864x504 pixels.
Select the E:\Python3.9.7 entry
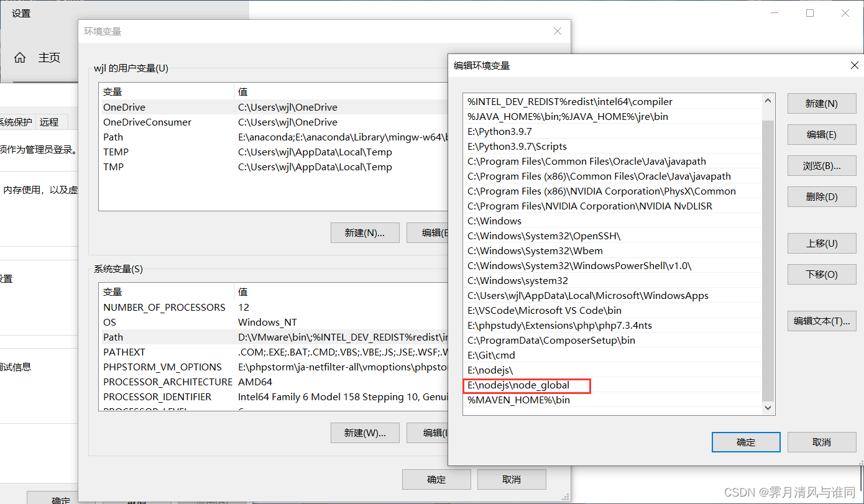click(613, 132)
